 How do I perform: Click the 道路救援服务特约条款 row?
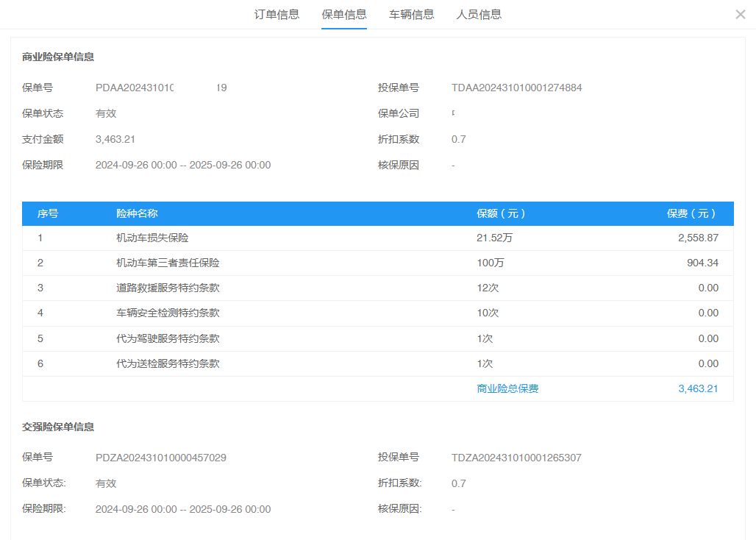point(168,288)
